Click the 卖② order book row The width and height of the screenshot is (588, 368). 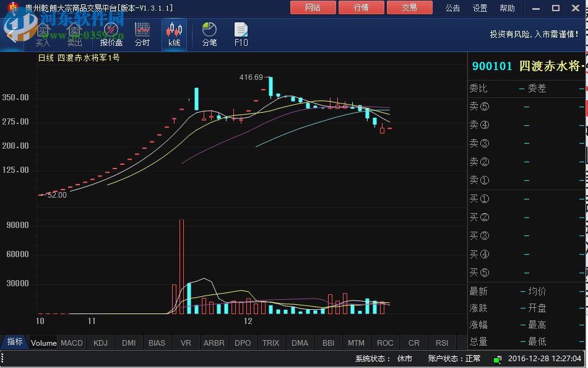[527, 162]
